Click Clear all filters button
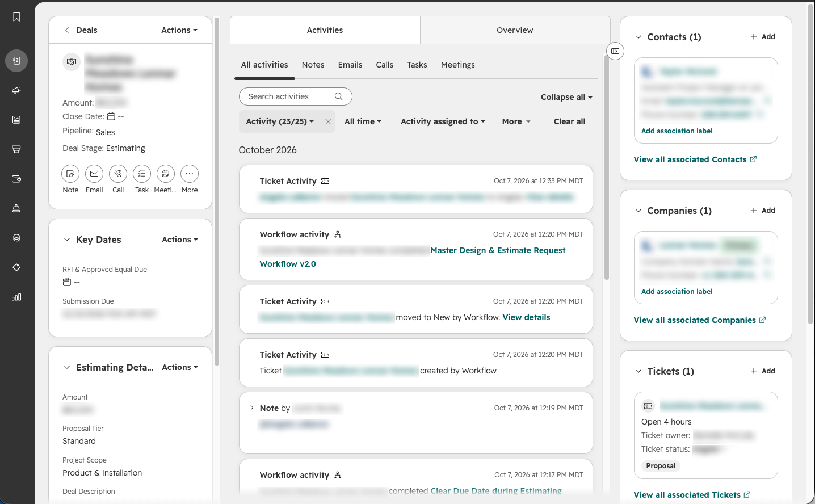This screenshot has width=815, height=504. coord(569,121)
